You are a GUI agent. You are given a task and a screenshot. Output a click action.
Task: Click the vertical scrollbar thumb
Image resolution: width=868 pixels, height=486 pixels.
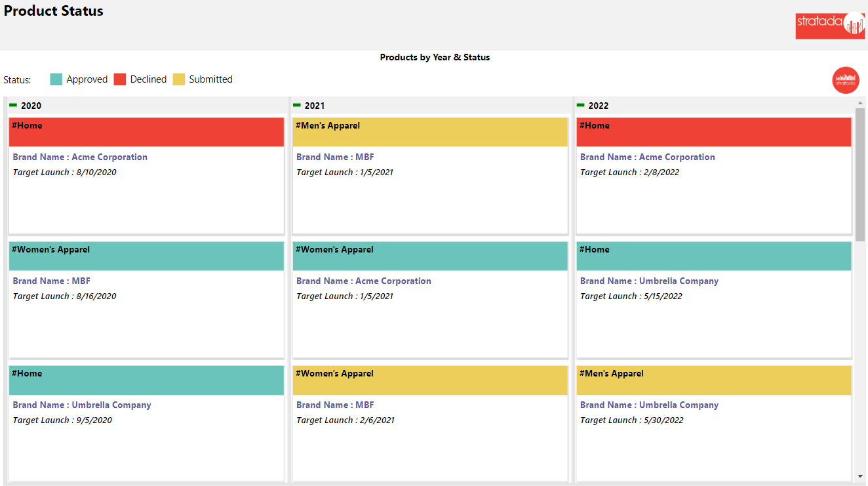tap(860, 174)
